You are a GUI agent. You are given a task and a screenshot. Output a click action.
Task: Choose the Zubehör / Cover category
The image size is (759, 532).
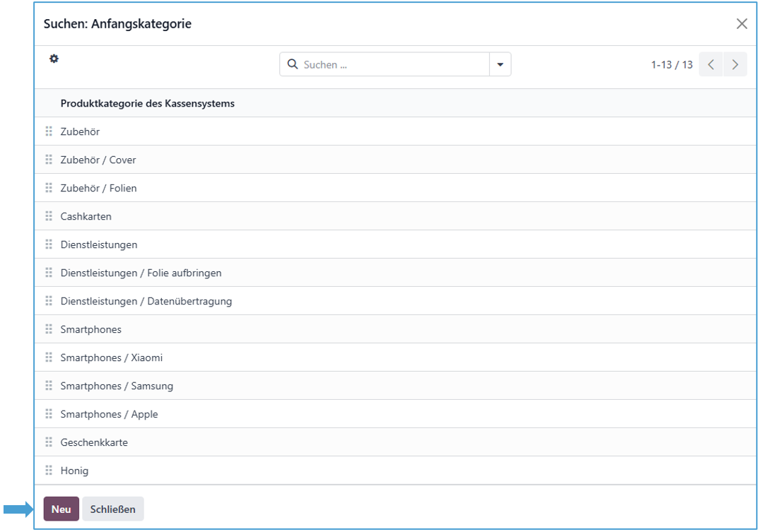coord(98,160)
